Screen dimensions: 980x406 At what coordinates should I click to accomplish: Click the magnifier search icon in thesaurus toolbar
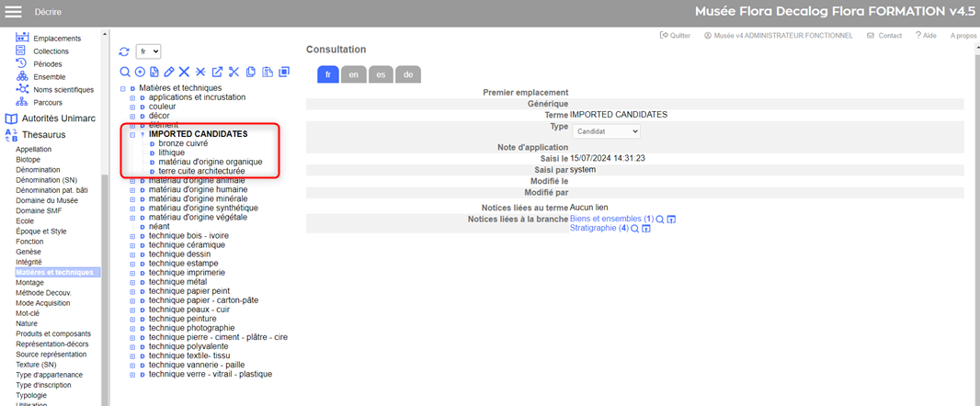(x=125, y=72)
